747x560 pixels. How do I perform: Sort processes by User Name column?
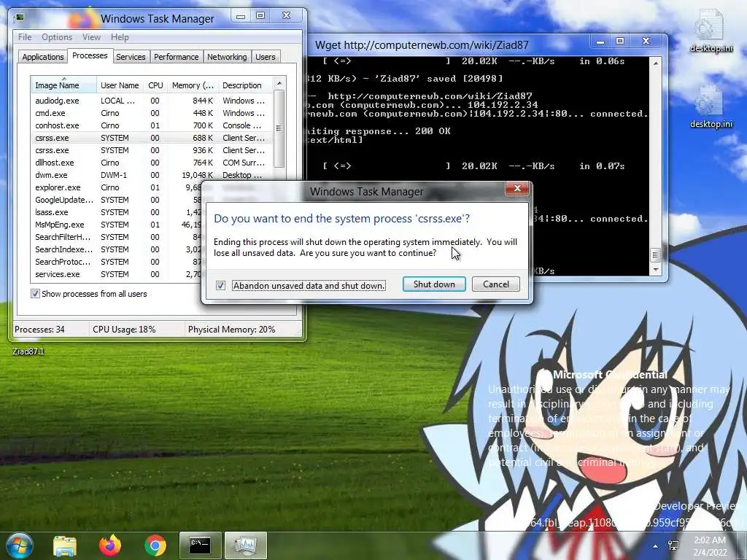click(x=120, y=85)
